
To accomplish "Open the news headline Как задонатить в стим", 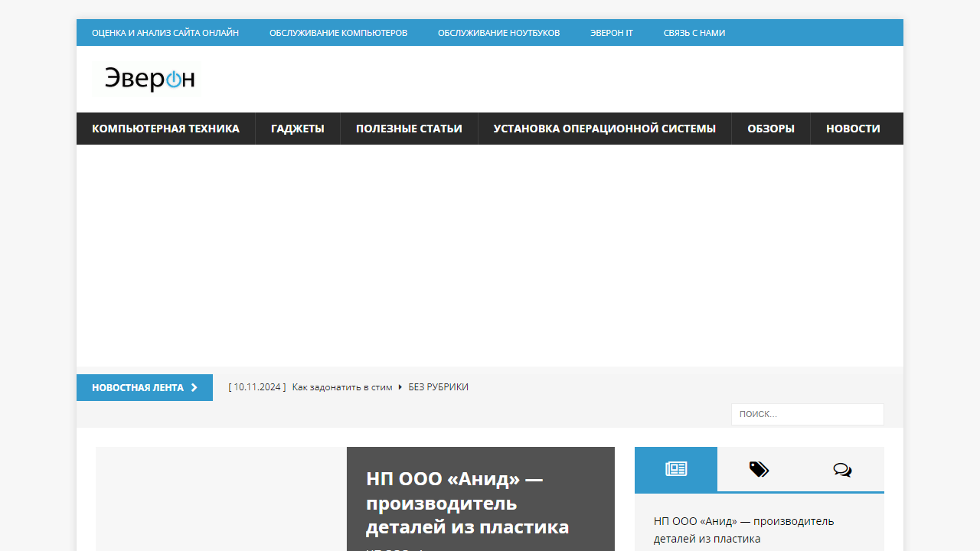I will coord(341,387).
